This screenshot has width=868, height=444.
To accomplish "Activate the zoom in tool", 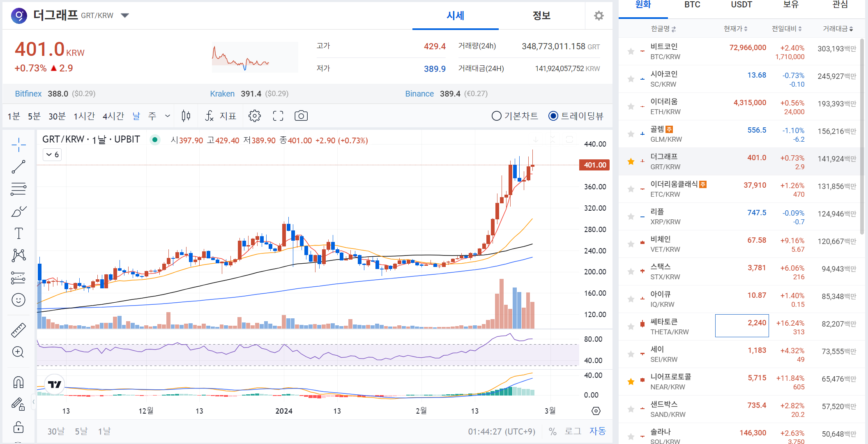I will [x=18, y=352].
